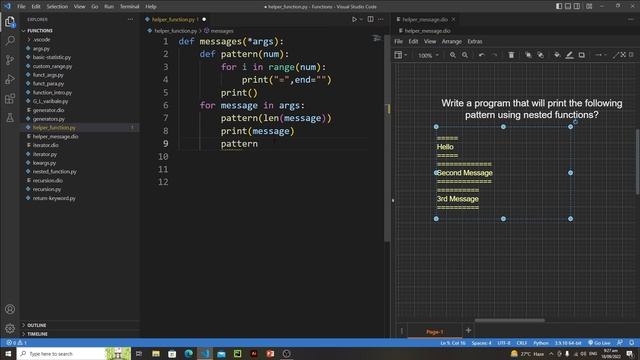Open the Explorer view in activity bar
Image resolution: width=640 pixels, height=360 pixels.
click(10, 21)
